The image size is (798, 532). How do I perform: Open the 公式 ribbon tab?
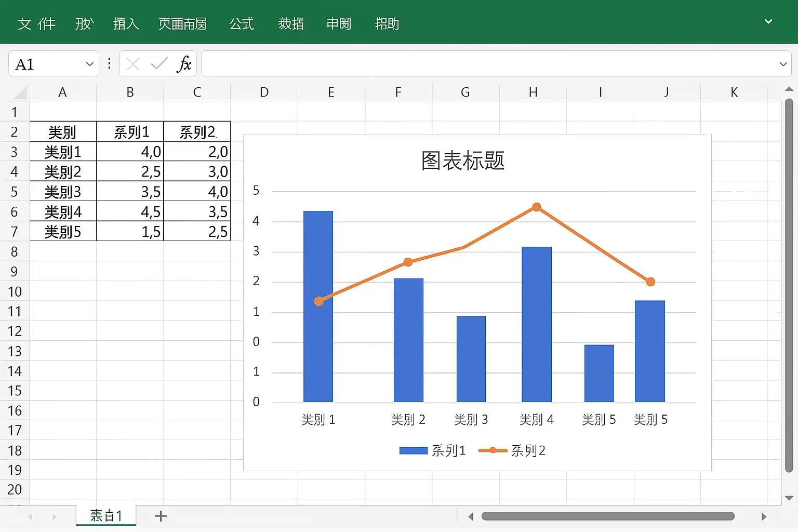[x=242, y=24]
